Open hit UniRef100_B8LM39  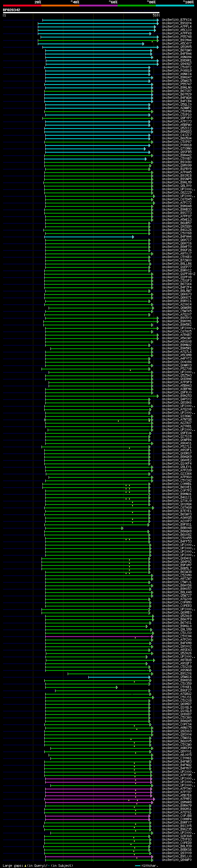coord(177,846)
